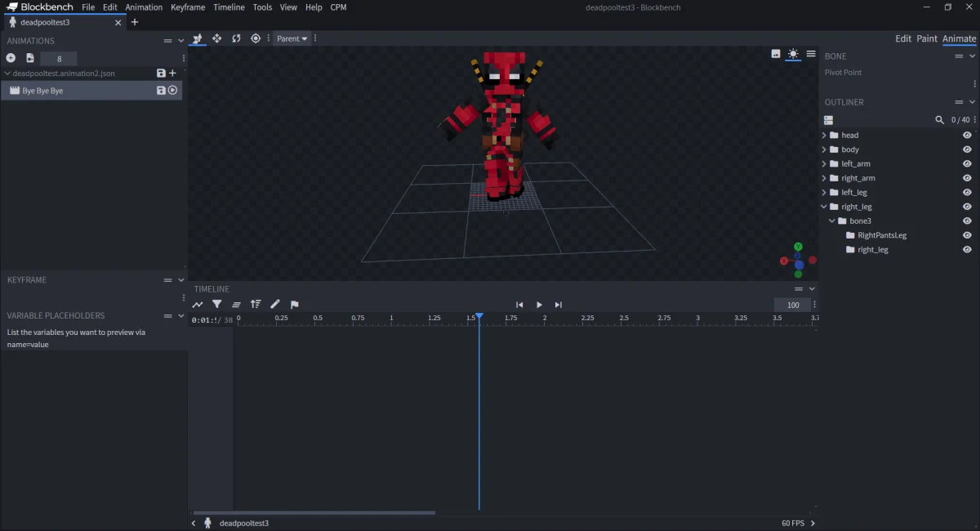
Task: Expand the body group in outliner
Action: coord(824,149)
